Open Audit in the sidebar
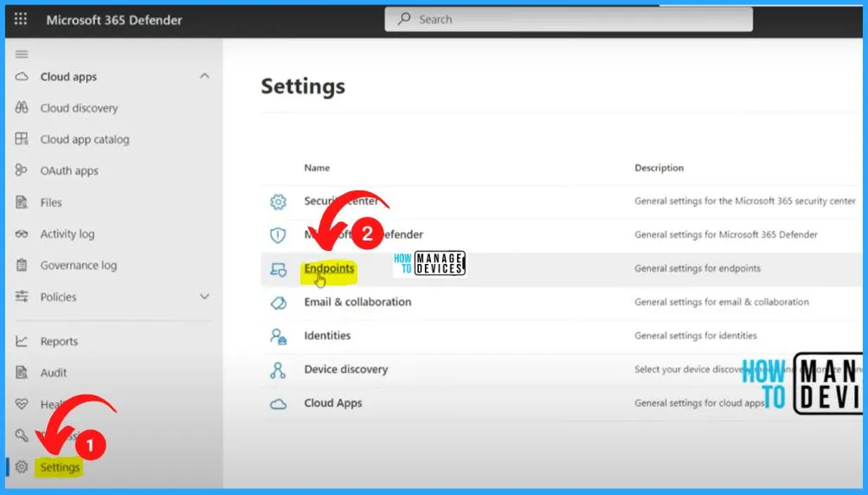The height and width of the screenshot is (495, 868). pyautogui.click(x=53, y=373)
